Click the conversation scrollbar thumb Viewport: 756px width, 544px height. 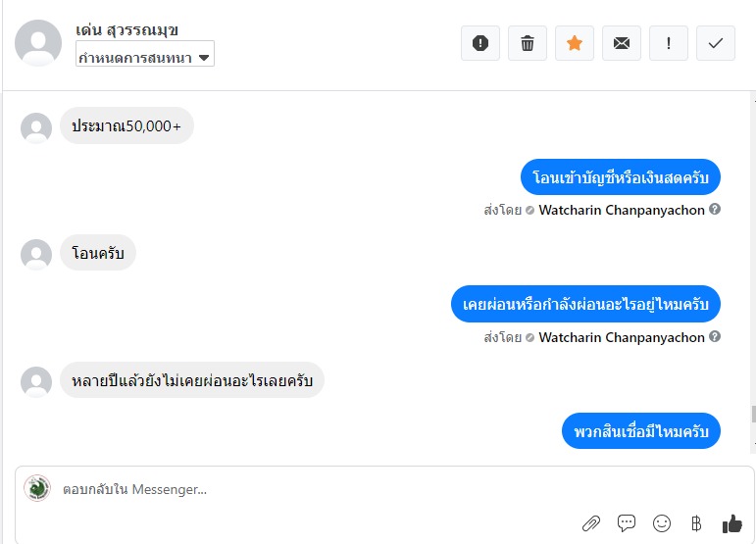753,414
